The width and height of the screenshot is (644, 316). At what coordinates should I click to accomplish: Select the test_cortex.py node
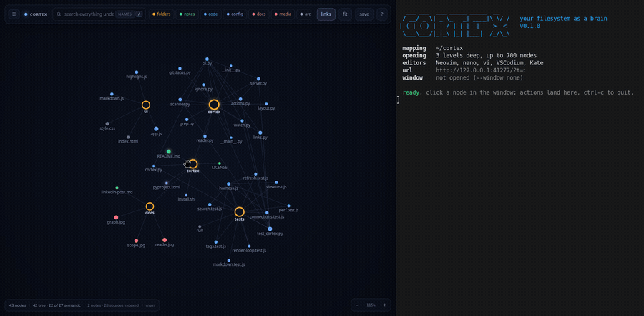270,229
